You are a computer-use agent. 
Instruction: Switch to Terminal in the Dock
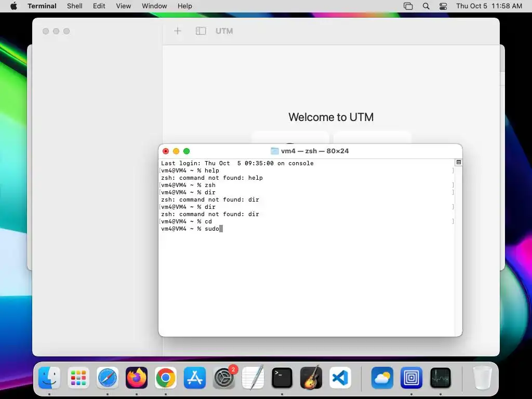coord(282,378)
